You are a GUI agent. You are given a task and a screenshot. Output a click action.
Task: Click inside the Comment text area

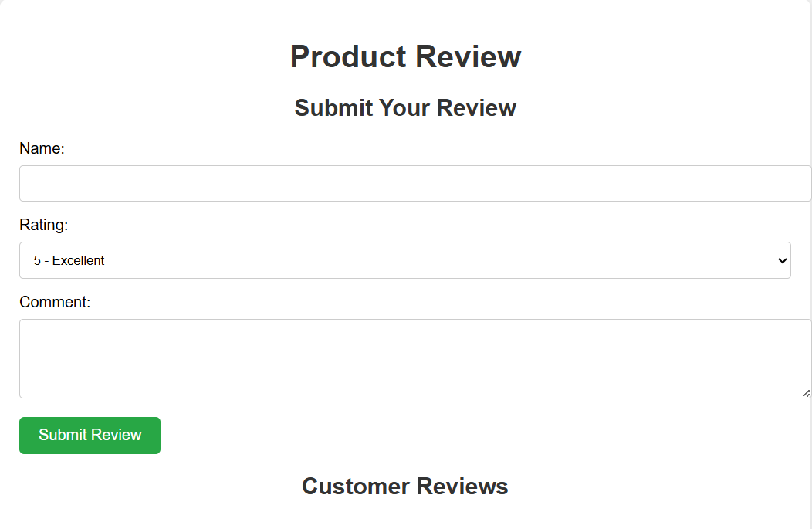click(x=415, y=358)
